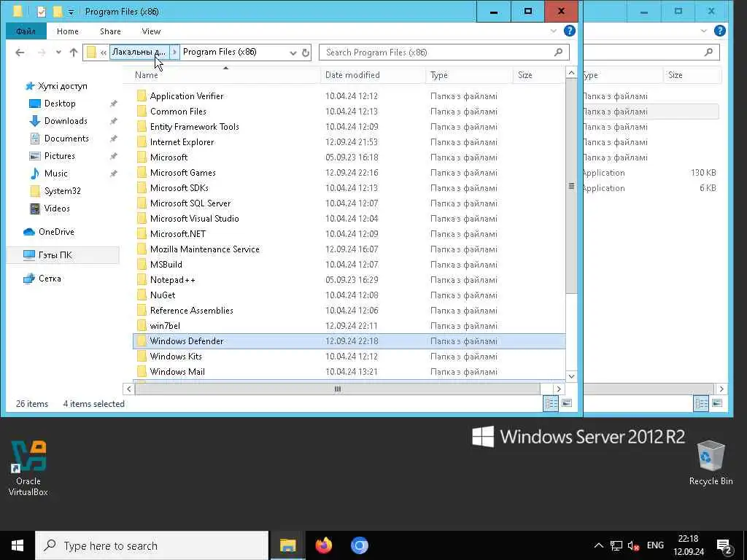Image resolution: width=747 pixels, height=560 pixels.
Task: Click the Back navigation arrow
Action: click(x=20, y=52)
